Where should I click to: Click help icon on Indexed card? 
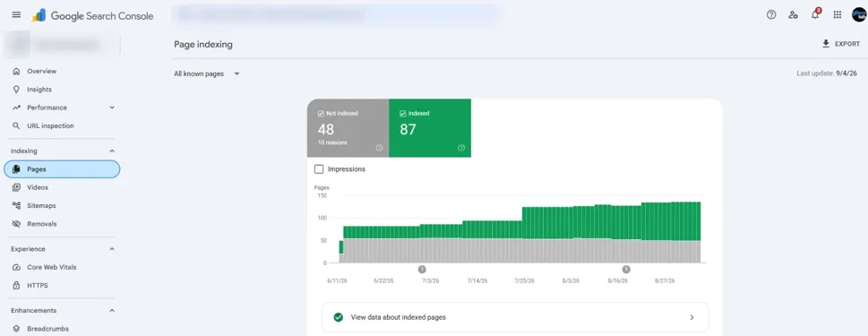[461, 148]
